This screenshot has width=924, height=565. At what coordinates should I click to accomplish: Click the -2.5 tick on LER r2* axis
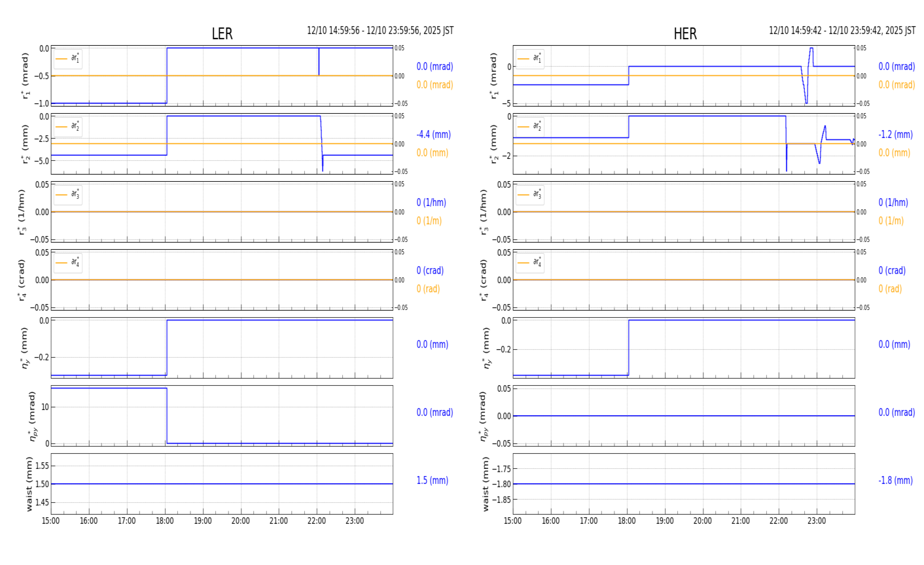tap(41, 139)
